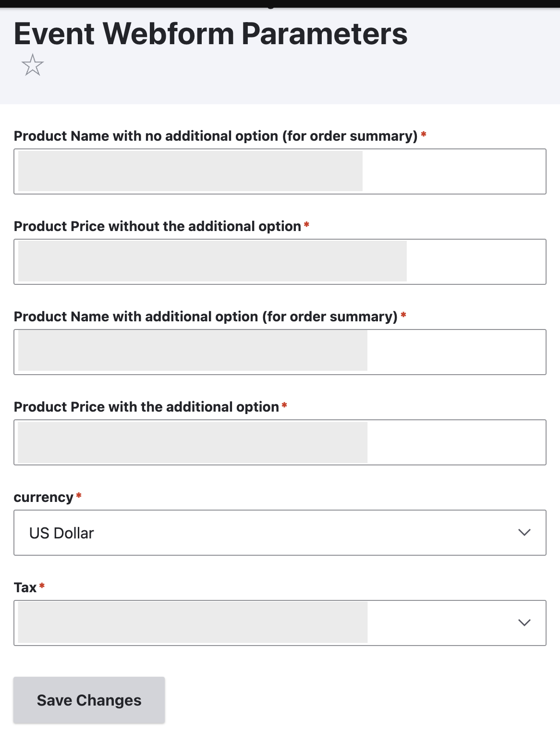
Task: Click the "Product Price without the additional option" label
Action: click(x=157, y=226)
